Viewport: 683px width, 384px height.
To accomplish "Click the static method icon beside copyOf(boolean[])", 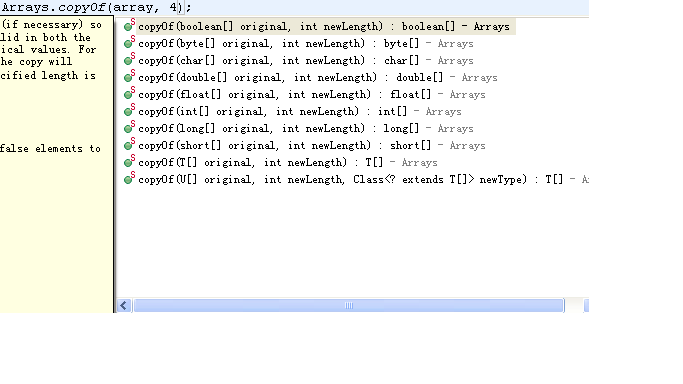I will pos(129,26).
